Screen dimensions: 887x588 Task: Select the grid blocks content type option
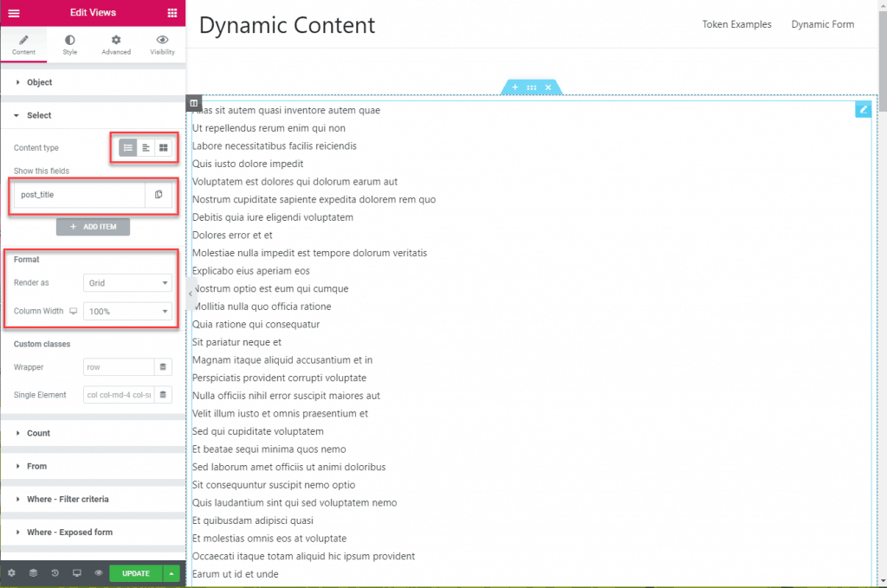click(163, 148)
